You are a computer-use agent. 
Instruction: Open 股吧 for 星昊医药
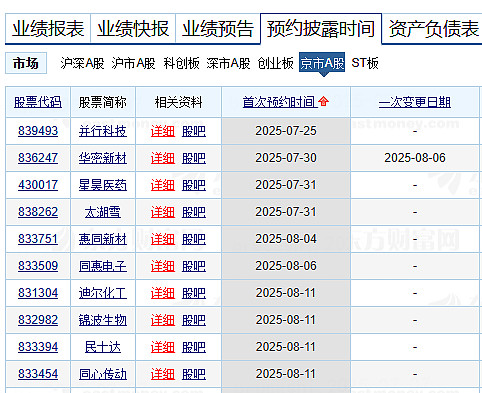point(194,185)
